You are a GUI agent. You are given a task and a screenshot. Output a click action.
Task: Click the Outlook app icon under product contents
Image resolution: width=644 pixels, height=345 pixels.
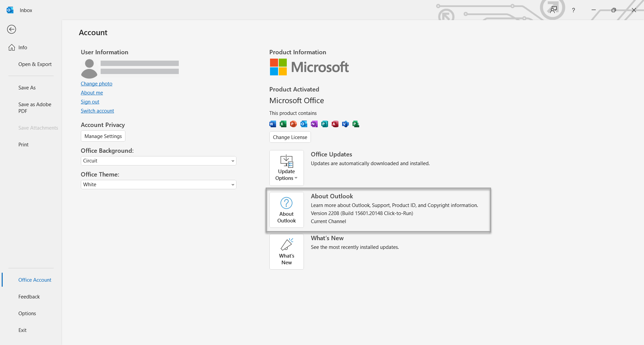click(304, 124)
